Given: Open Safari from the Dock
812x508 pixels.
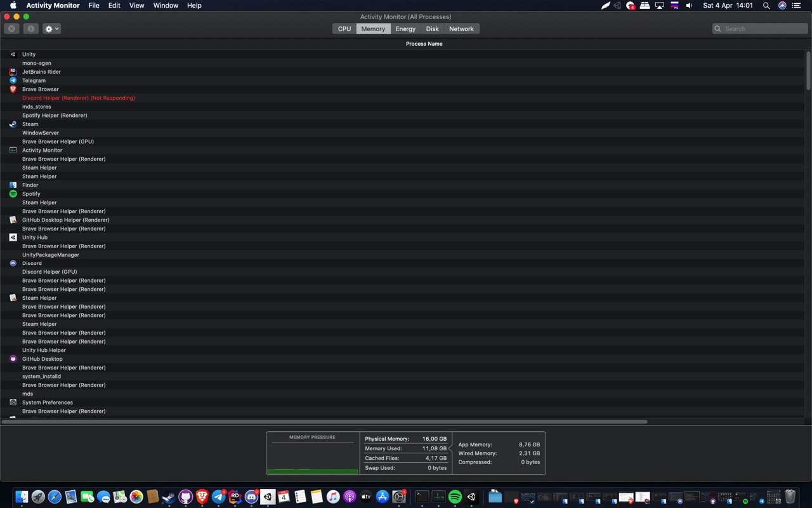Looking at the screenshot, I should click(55, 497).
